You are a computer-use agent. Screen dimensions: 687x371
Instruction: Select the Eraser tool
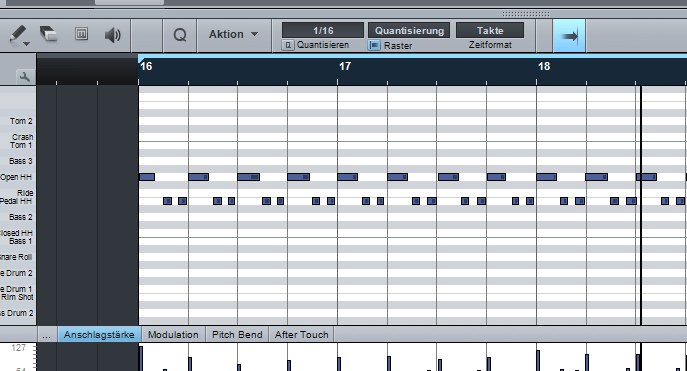point(49,34)
